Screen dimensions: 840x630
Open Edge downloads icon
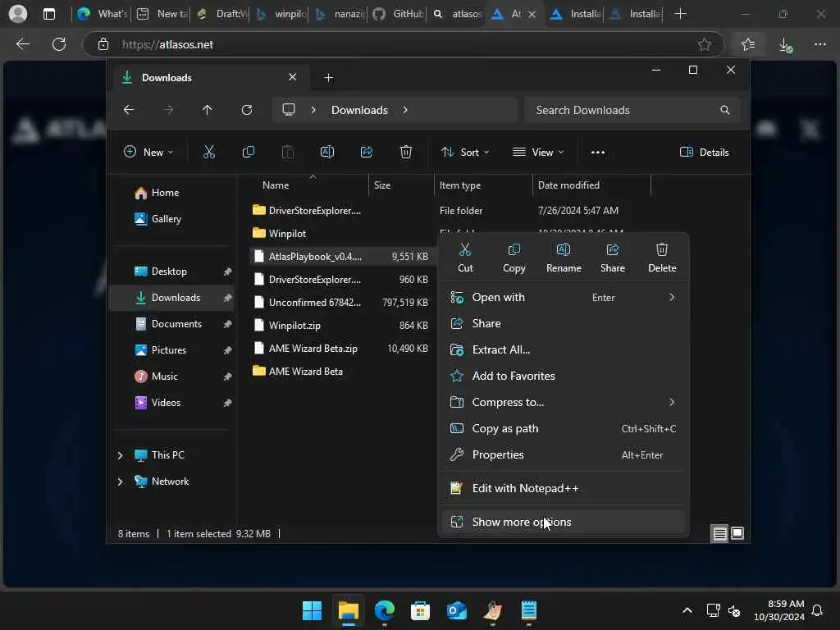click(785, 44)
